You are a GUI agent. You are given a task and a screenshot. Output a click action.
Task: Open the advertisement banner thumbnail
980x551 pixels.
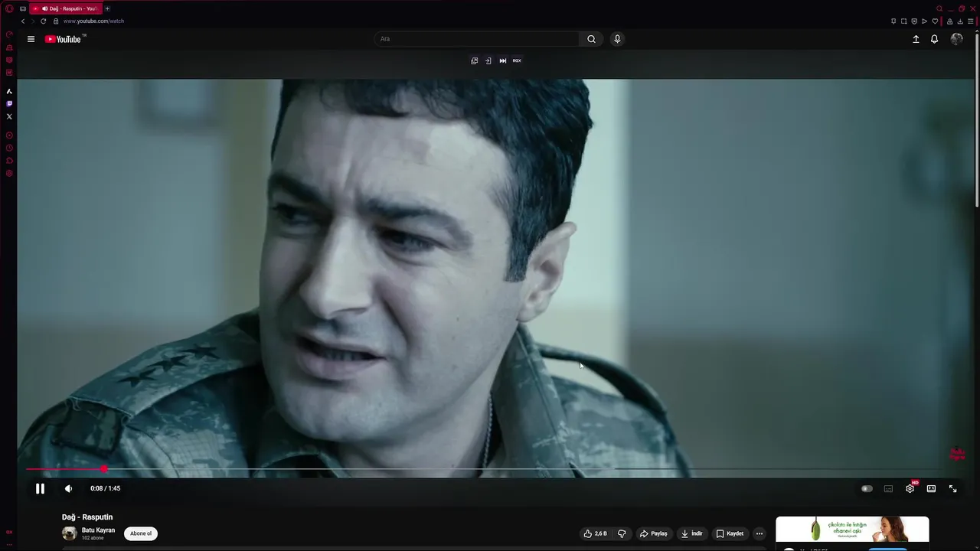click(852, 530)
